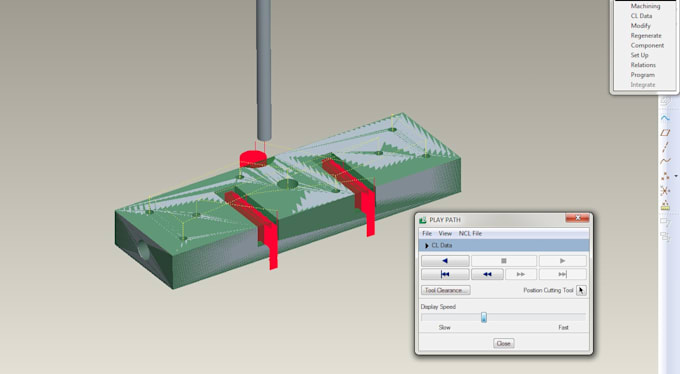Click the fast backward double-arrow button
680x374 pixels.
click(x=487, y=274)
